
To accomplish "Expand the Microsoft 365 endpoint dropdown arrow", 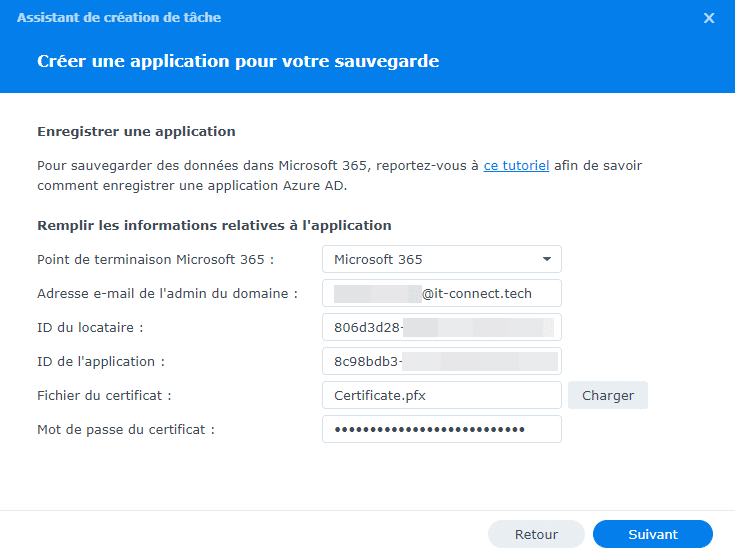I will pos(547,259).
